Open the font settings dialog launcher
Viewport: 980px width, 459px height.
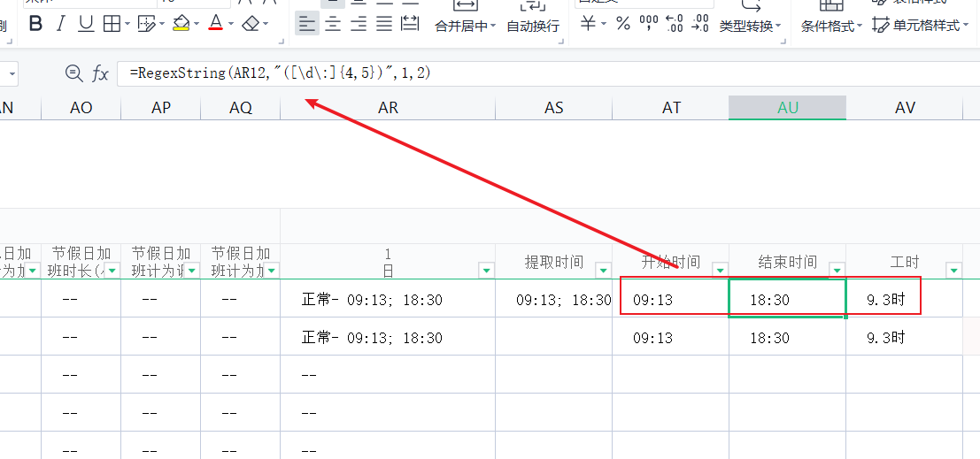click(x=282, y=42)
